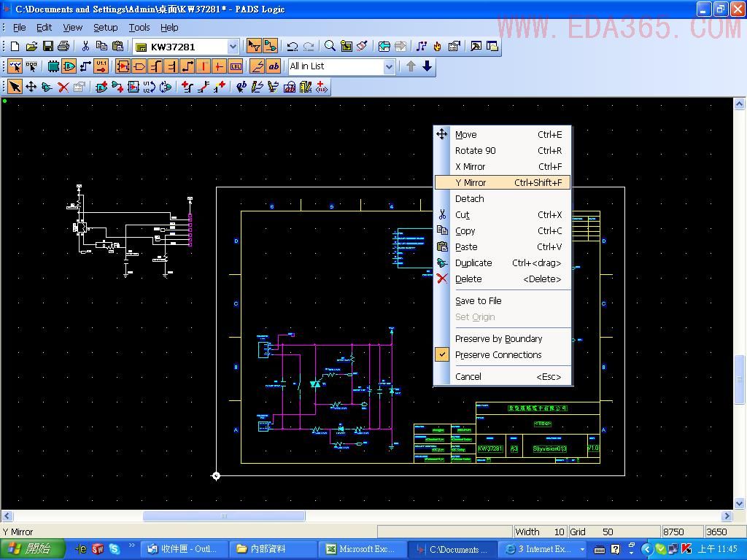Viewport: 747px width, 560px height.
Task: Click the Save icon in the top toolbar
Action: point(47,47)
